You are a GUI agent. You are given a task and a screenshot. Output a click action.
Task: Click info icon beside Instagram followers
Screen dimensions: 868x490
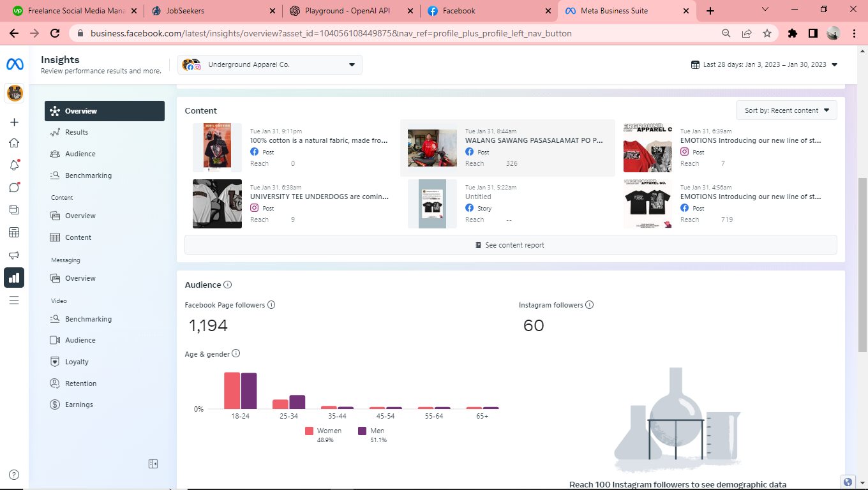(590, 305)
